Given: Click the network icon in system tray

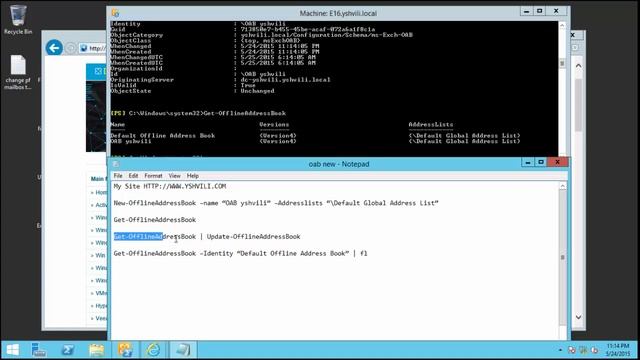Looking at the screenshot, I should (583, 350).
